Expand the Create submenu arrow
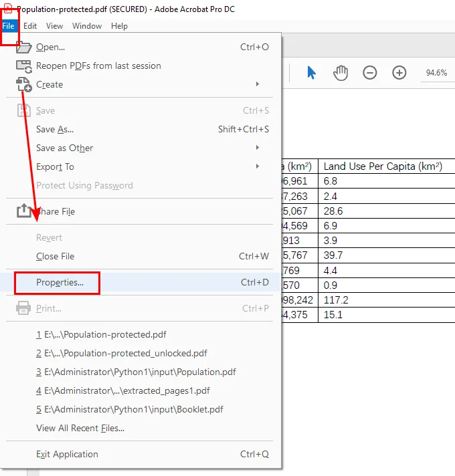This screenshot has width=455, height=476. tap(258, 84)
